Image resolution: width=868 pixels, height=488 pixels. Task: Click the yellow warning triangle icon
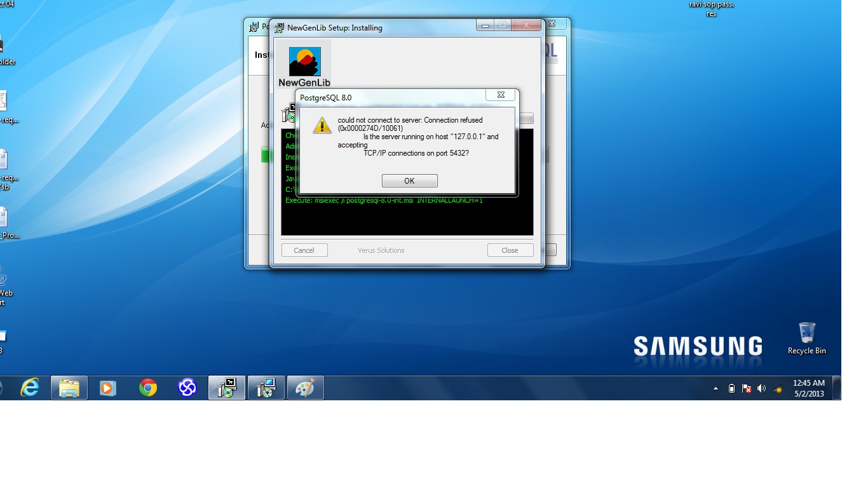[x=322, y=125]
